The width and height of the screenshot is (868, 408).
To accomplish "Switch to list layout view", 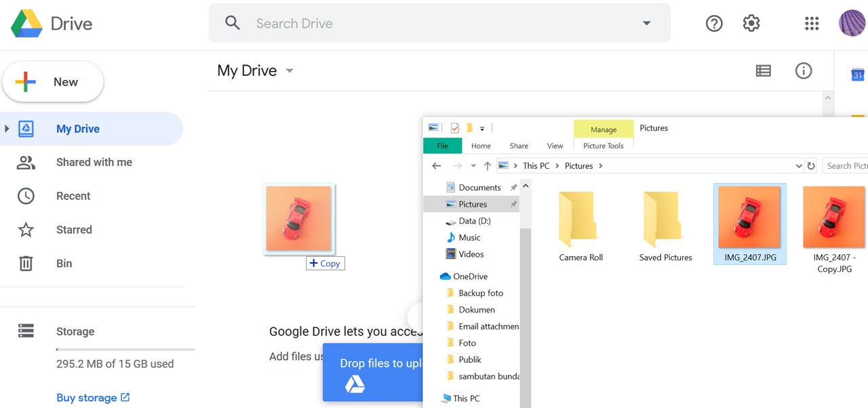I will point(764,70).
